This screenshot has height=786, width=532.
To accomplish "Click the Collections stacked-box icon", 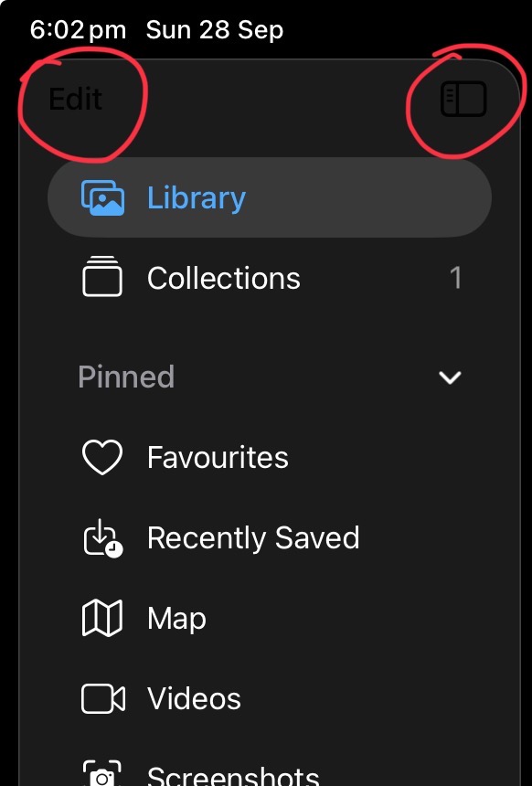I will coord(102,277).
